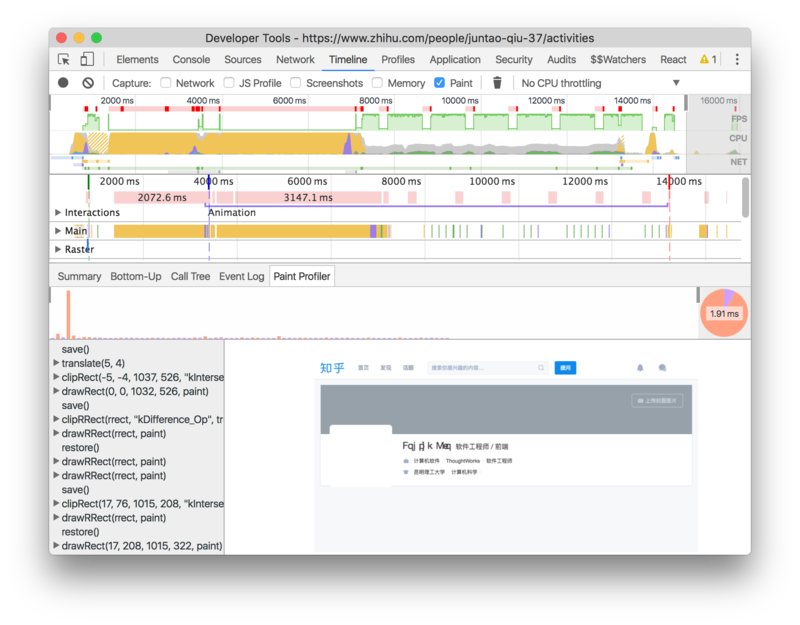Switch to the $$Watchers tab
Image resolution: width=800 pixels, height=625 pixels.
point(618,59)
